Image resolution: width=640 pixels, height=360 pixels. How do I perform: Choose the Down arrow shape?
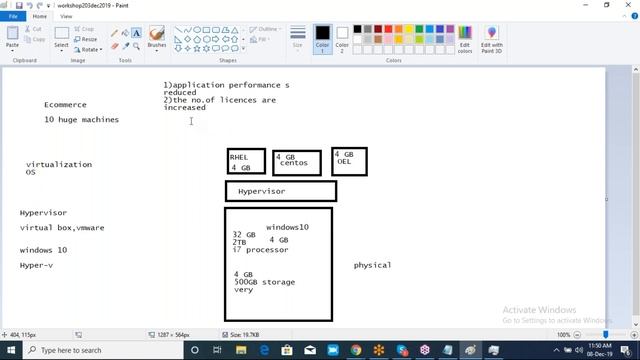pyautogui.click(x=178, y=49)
